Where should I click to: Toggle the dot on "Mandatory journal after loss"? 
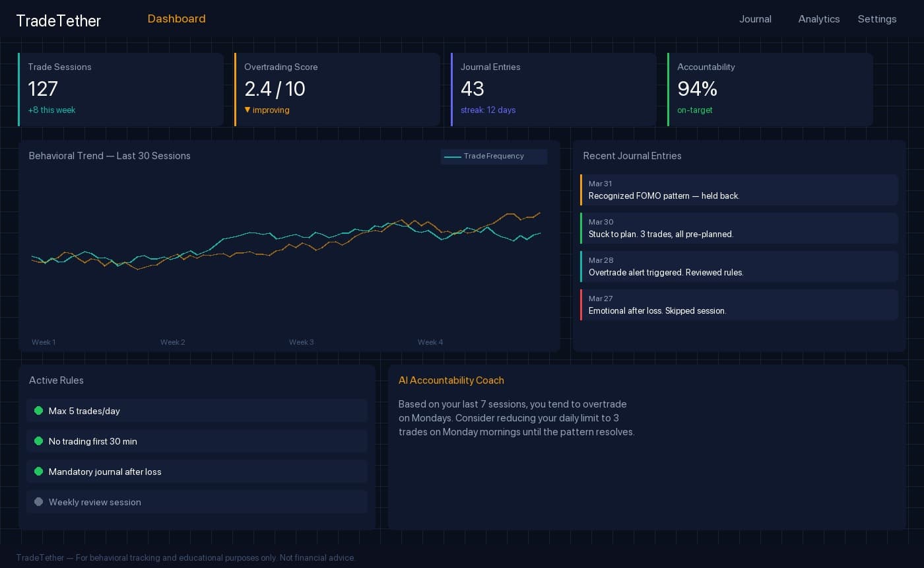click(x=39, y=471)
